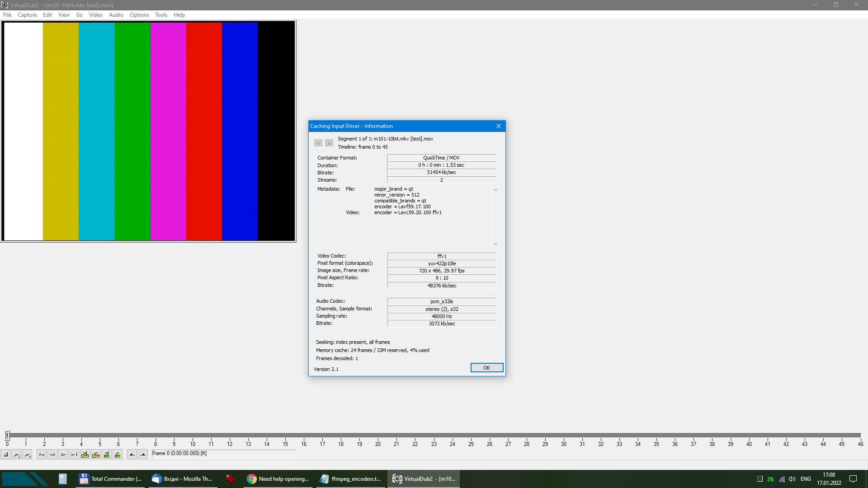Click the color bars video preview
The height and width of the screenshot is (488, 868).
[148, 131]
